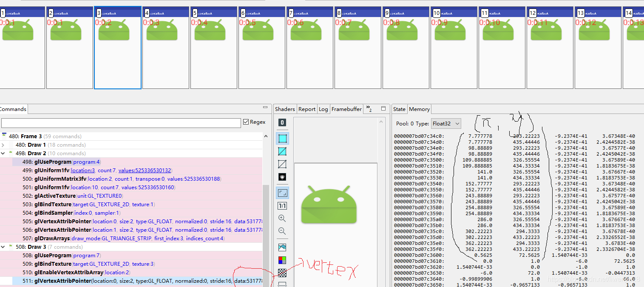Follow the location:3 link in glUniform1fv
The width and height of the screenshot is (644, 287).
pos(83,170)
